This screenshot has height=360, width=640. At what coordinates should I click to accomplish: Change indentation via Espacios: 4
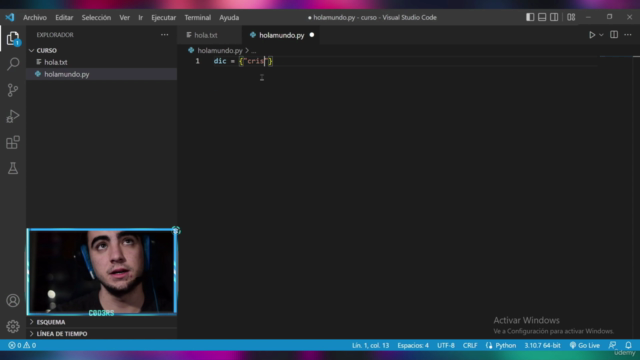click(x=413, y=345)
